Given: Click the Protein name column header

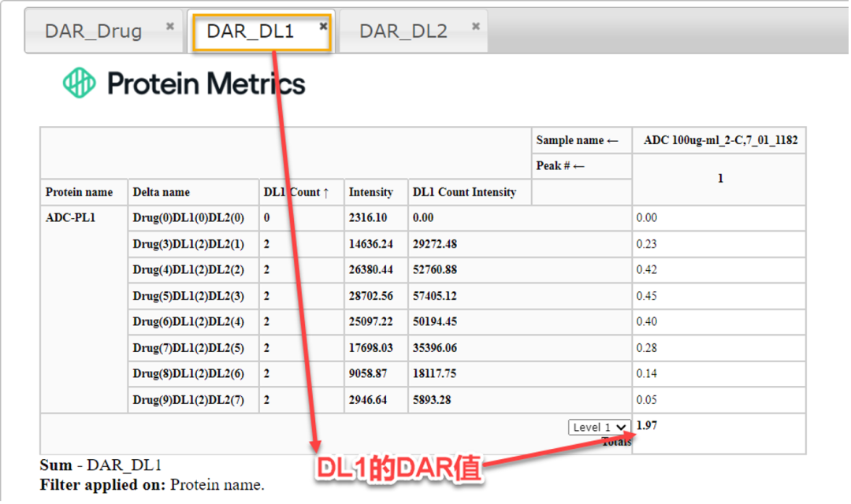Looking at the screenshot, I should [79, 192].
